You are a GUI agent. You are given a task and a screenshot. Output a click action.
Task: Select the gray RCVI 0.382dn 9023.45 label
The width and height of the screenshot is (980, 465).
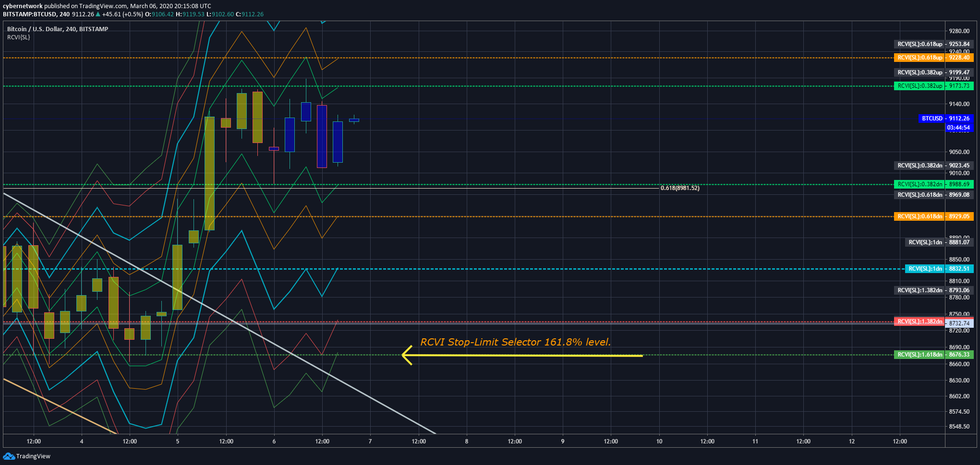(933, 166)
